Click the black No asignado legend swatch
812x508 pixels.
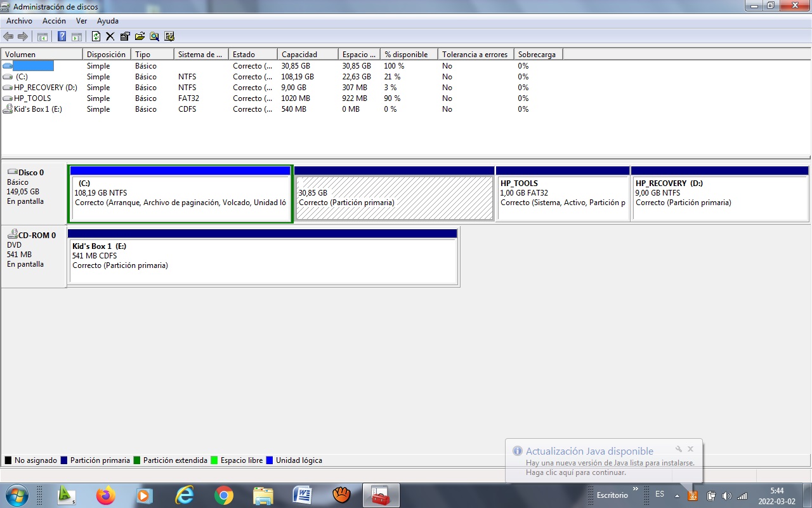click(8, 460)
